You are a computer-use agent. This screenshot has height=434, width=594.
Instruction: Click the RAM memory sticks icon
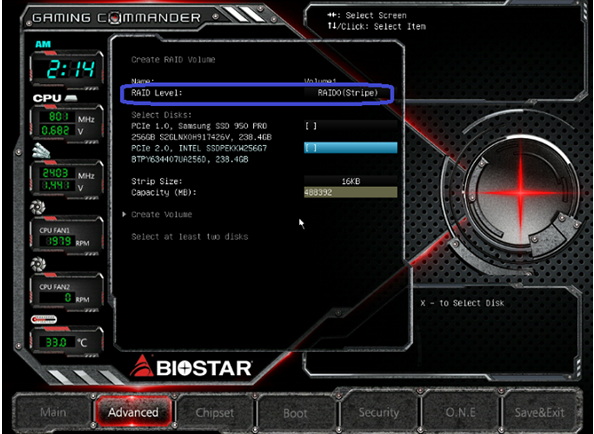point(41,151)
